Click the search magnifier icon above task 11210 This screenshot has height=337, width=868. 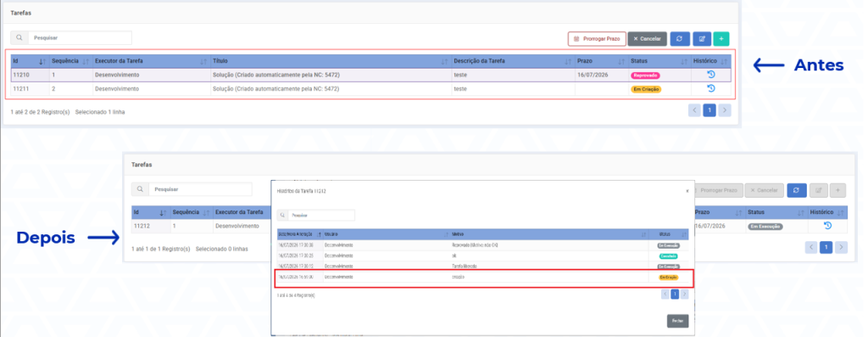[x=19, y=37]
